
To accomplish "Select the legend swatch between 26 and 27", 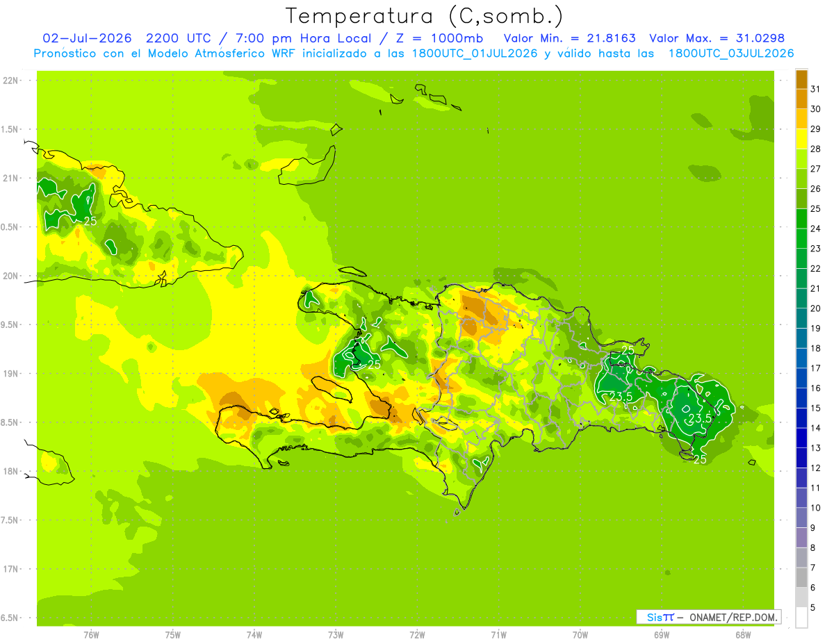I will click(801, 179).
